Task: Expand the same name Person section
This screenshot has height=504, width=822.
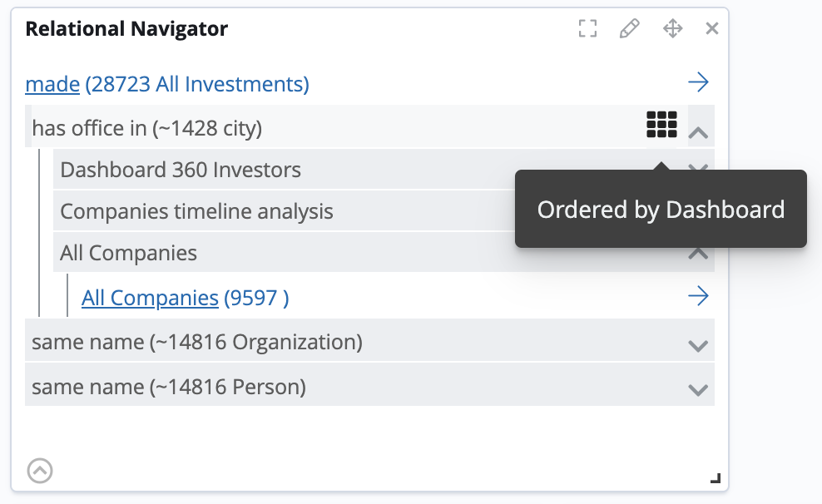Action: coord(698,388)
